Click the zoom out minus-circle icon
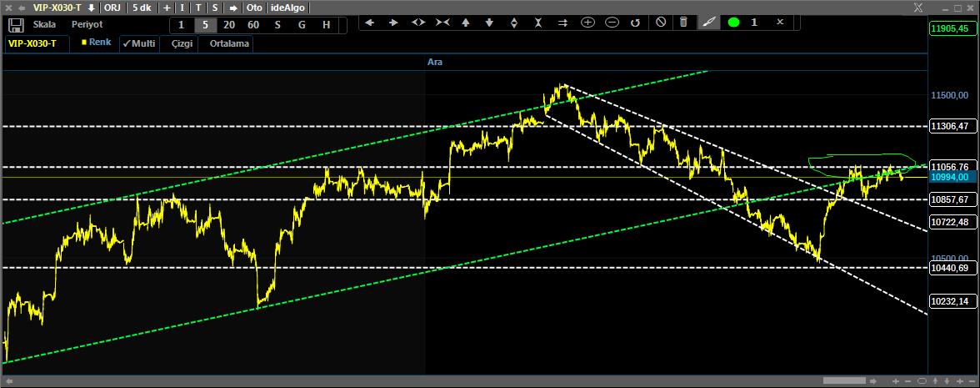This screenshot has height=388, width=980. (x=612, y=23)
